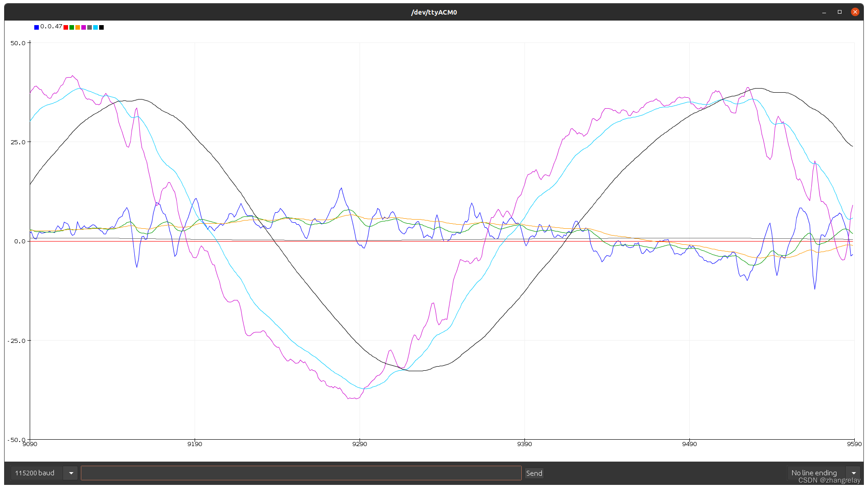Click the magenta legend color square
Screen dimensions: 868x489
[84, 27]
